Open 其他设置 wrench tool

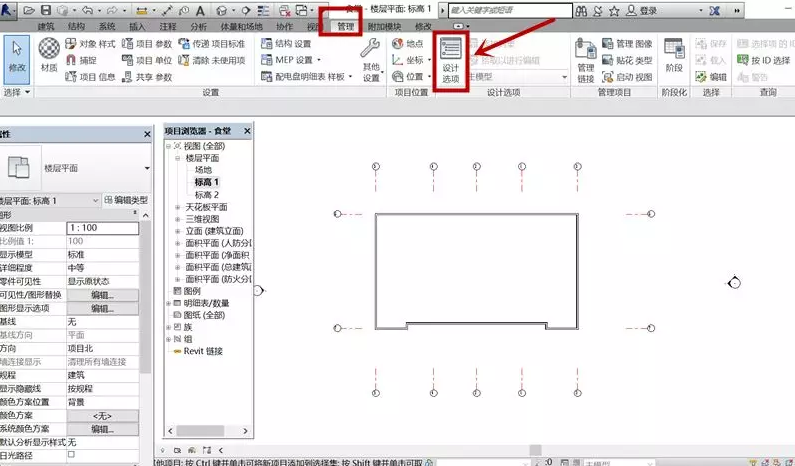[x=371, y=59]
